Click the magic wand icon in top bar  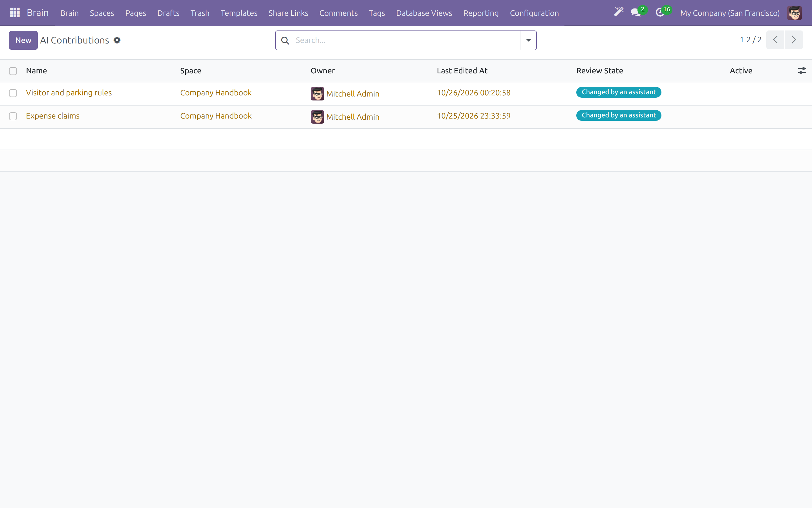pos(618,12)
